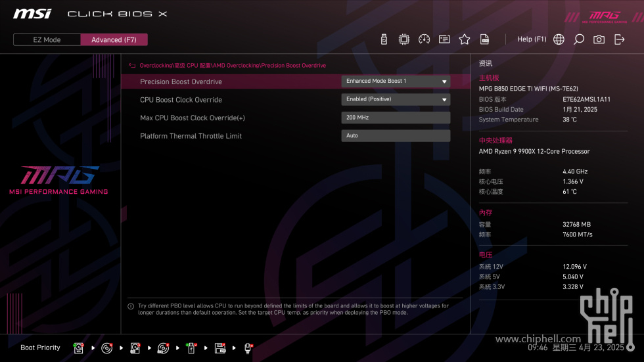
Task: Select the network cable boot device
Action: coord(248,348)
